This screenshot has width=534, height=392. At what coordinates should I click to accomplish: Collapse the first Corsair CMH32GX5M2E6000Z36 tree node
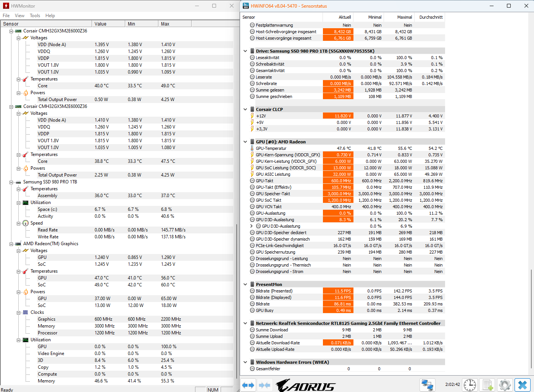coord(11,31)
